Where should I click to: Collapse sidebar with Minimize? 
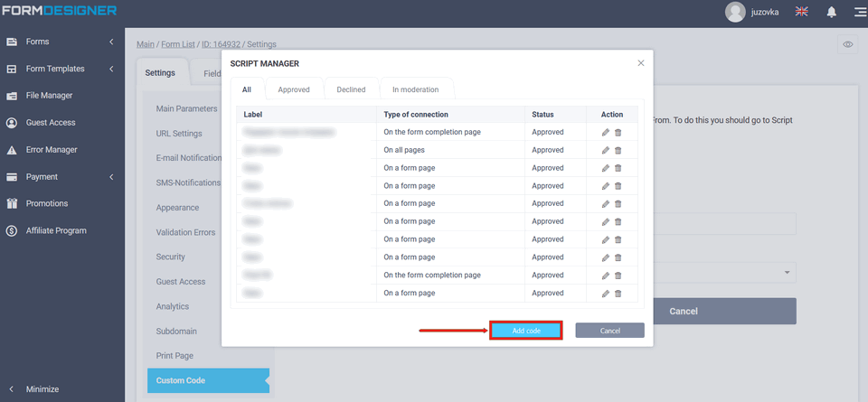[x=42, y=389]
